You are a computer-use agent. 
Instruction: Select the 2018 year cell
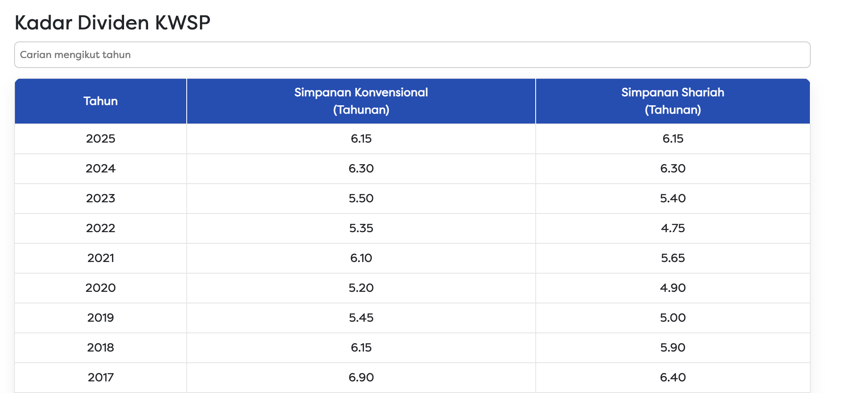(x=100, y=347)
